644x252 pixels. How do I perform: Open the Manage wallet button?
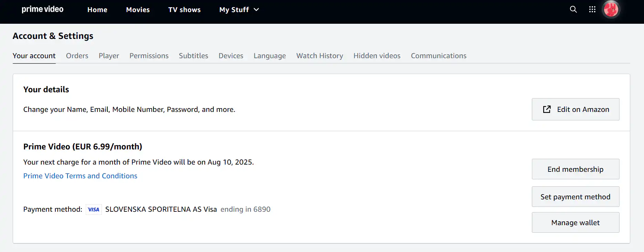pyautogui.click(x=576, y=223)
